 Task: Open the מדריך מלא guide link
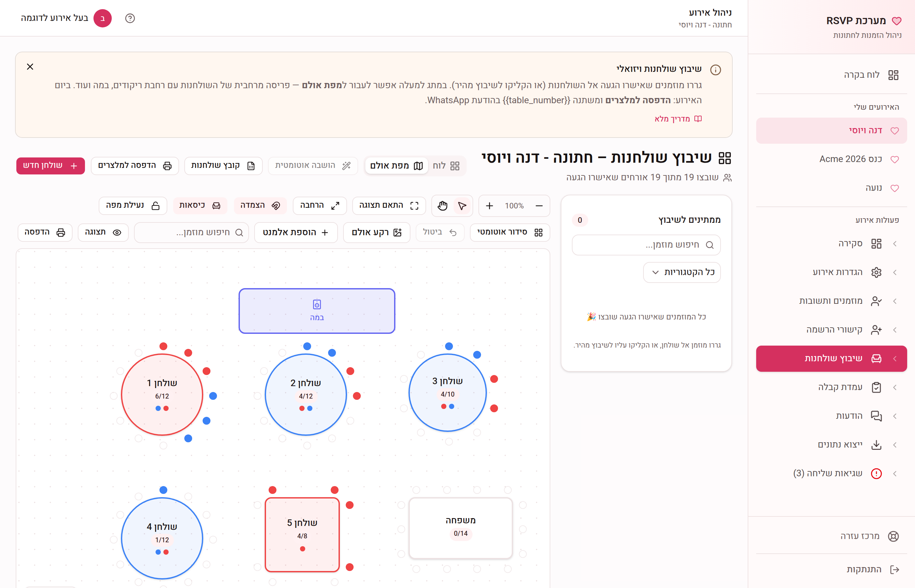pos(678,119)
